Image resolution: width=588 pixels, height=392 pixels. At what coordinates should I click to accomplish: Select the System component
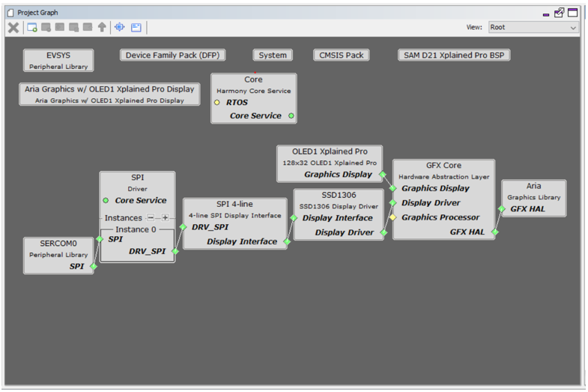tap(273, 55)
